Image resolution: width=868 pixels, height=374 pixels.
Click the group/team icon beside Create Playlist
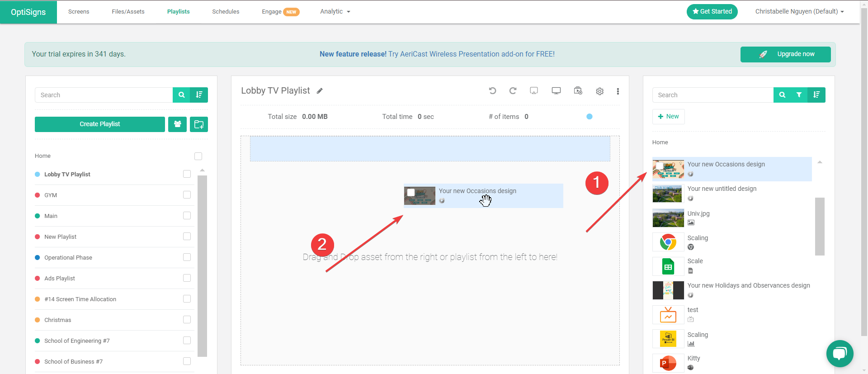177,124
